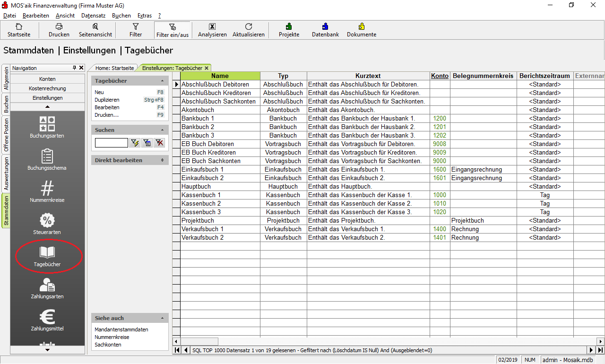Viewport: 605px width, 364px height.
Task: Collapse the Suchen section
Action: (163, 130)
